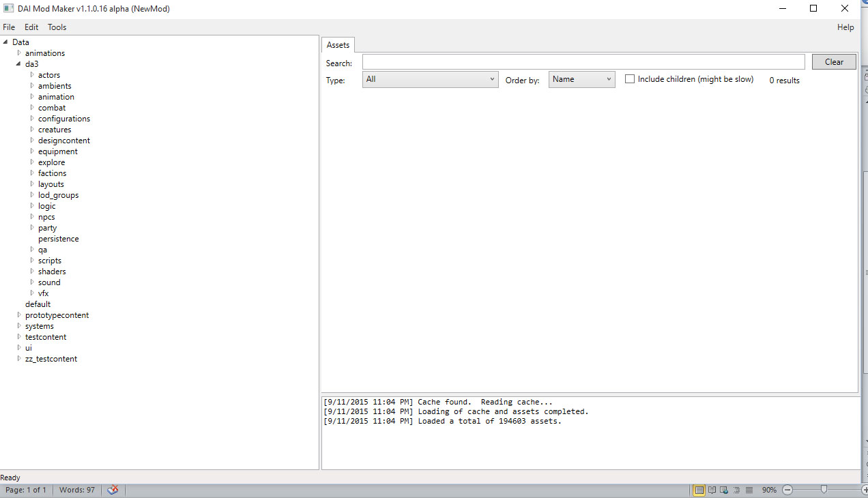This screenshot has height=498, width=868.
Task: Select the animation folder label under da3
Action: click(x=56, y=97)
